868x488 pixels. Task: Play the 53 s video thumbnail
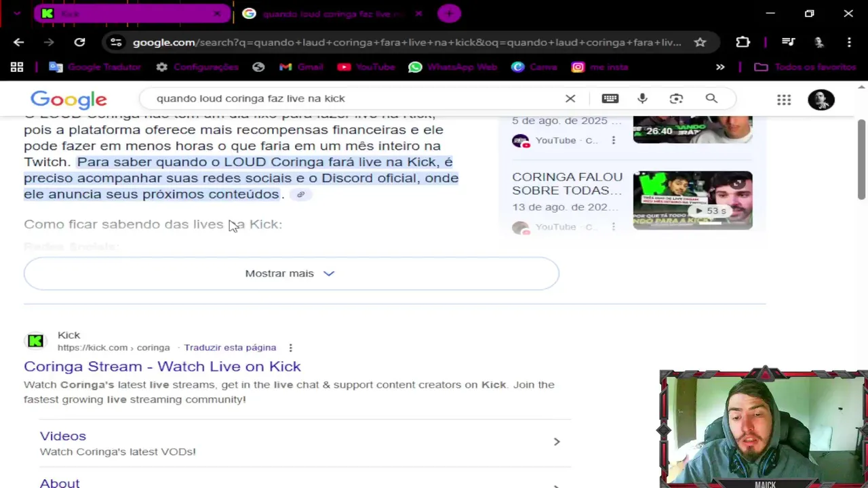692,200
